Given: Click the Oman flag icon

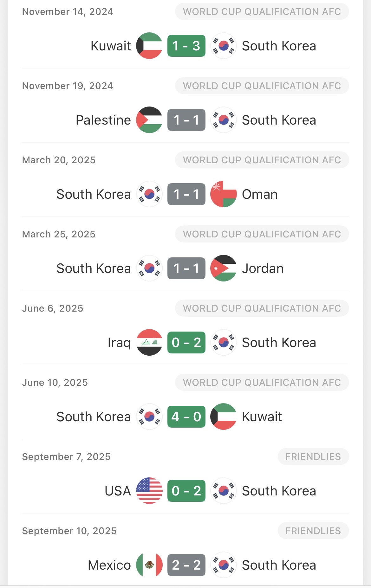Looking at the screenshot, I should click(223, 194).
